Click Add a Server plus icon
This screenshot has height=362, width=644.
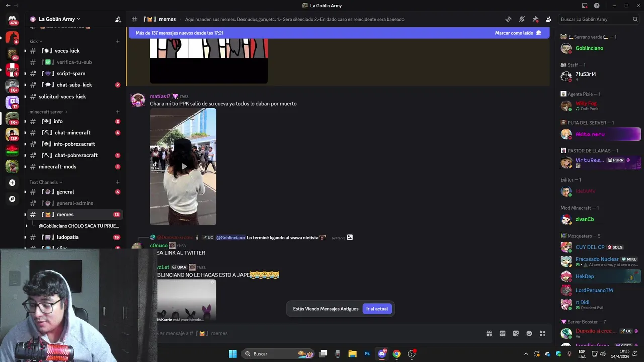(x=12, y=183)
